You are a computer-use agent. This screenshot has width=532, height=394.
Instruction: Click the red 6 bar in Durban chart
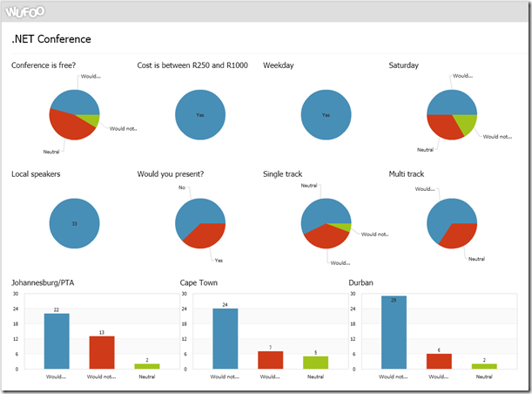(439, 362)
